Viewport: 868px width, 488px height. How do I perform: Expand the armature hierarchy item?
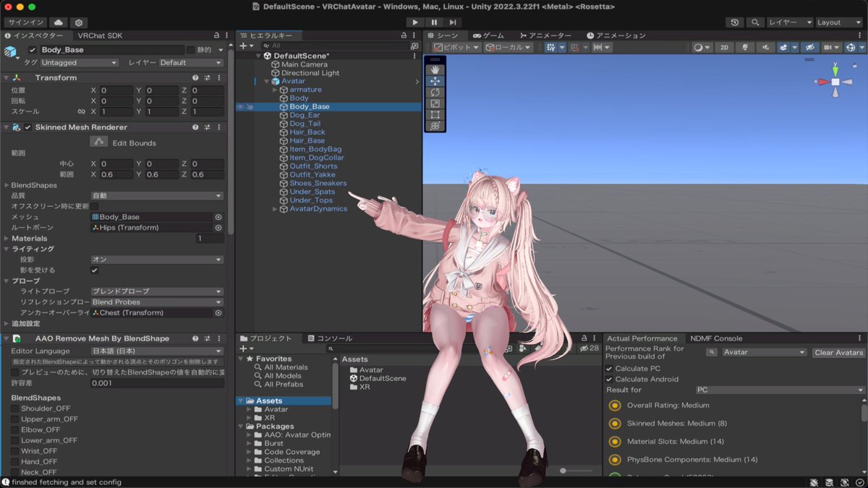[x=275, y=90]
